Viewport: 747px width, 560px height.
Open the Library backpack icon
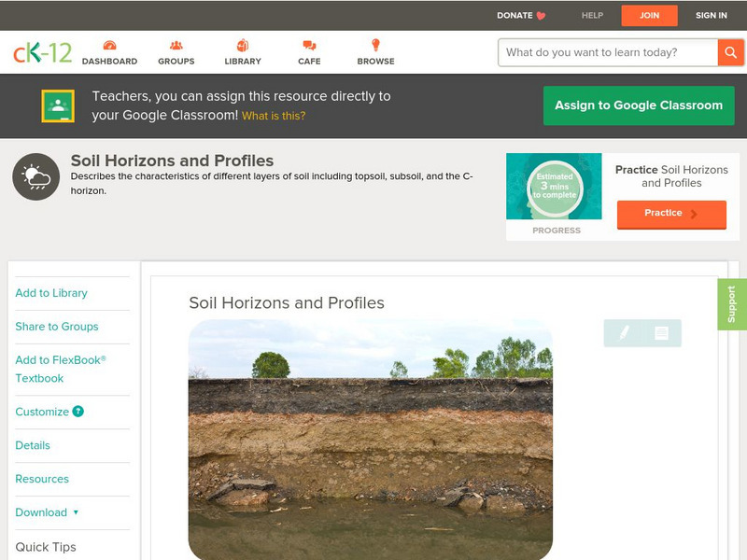click(x=242, y=44)
